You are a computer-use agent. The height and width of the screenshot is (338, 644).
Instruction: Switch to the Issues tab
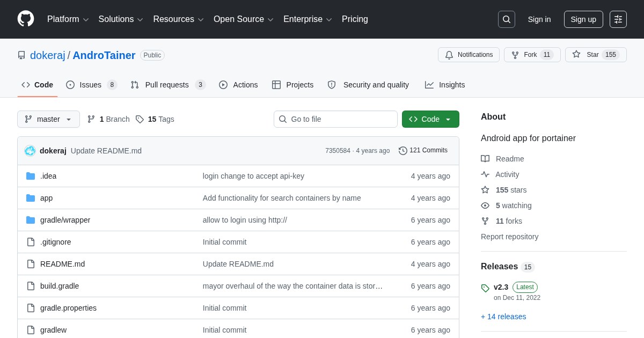(91, 85)
